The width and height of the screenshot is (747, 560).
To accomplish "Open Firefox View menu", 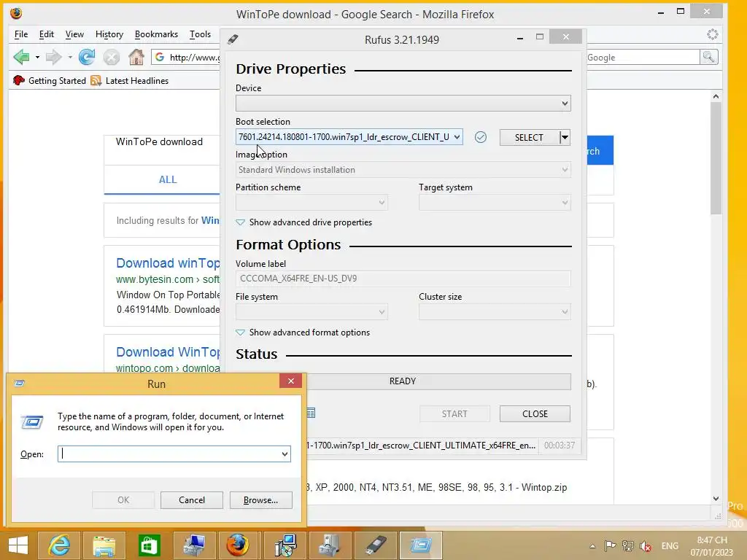I will 74,34.
